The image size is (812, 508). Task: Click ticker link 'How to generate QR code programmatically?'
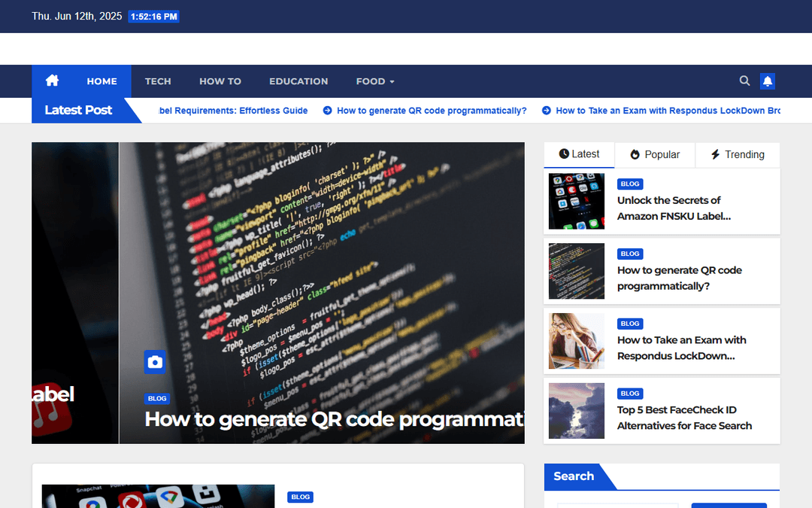[432, 111]
